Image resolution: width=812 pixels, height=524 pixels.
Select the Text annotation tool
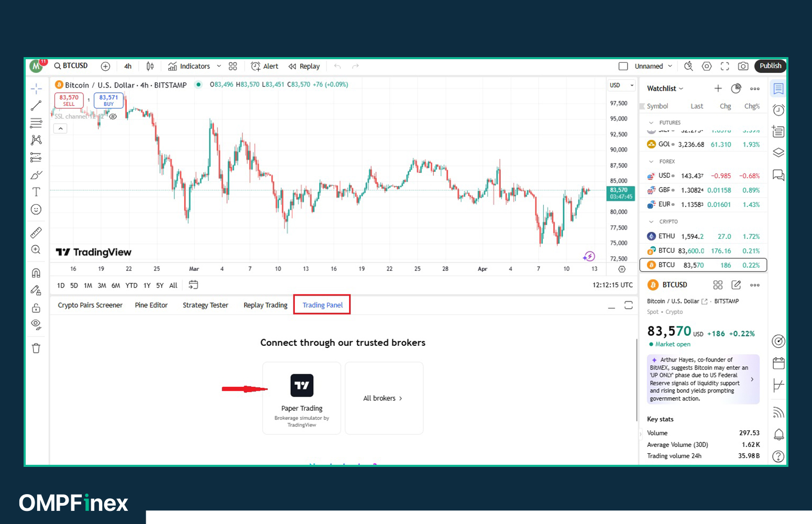click(36, 192)
